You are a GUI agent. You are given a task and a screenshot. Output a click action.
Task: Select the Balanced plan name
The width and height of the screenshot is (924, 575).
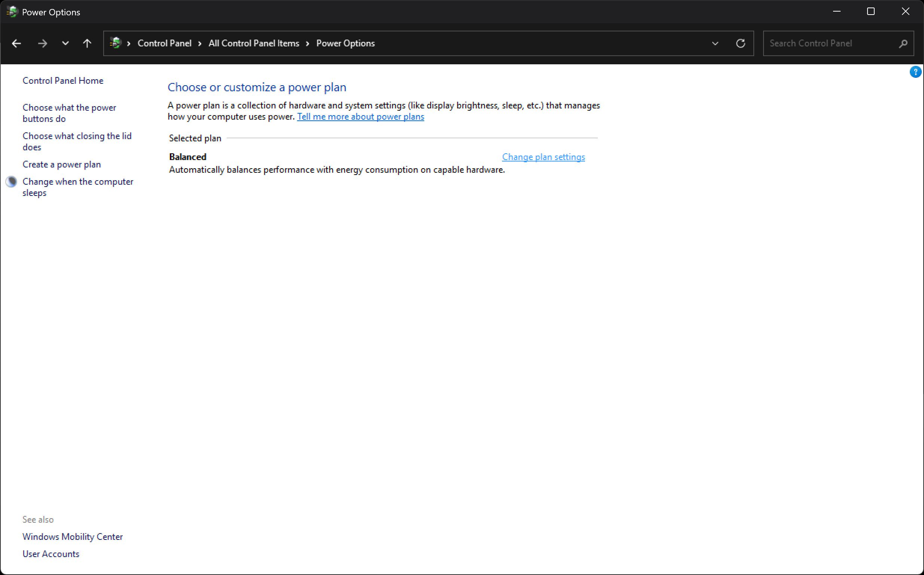tap(187, 157)
